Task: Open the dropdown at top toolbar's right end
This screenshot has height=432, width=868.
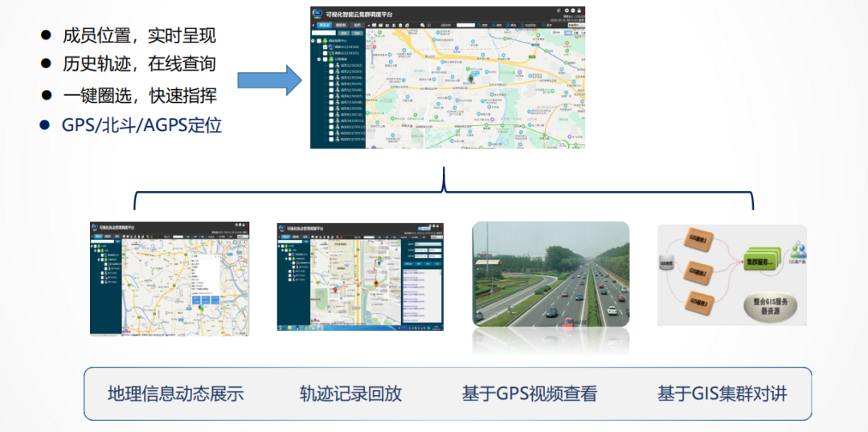Action: (576, 25)
